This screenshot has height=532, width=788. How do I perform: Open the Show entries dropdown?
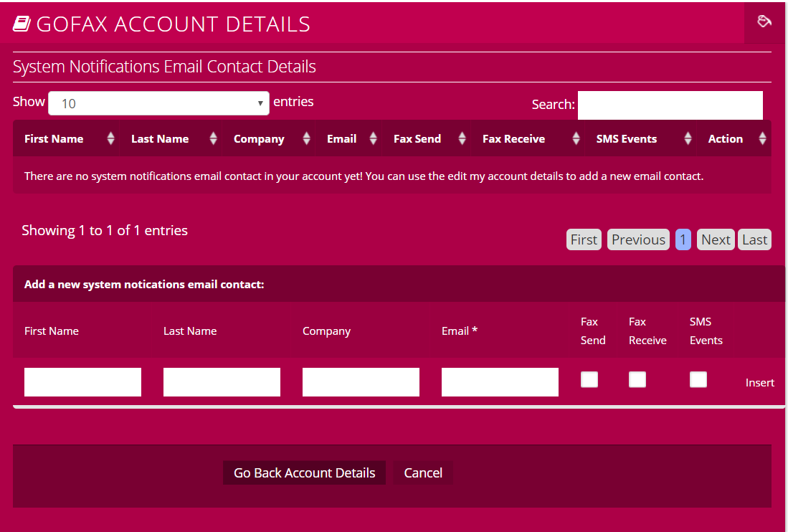tap(158, 103)
